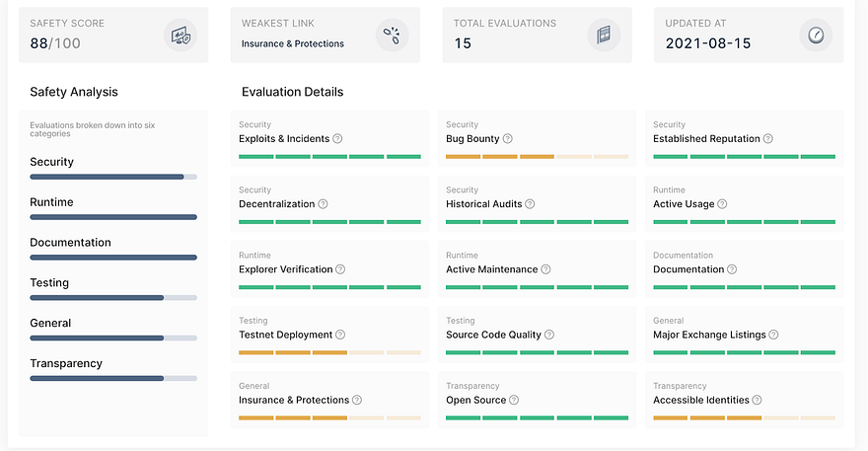Select the Explorer Verification title

286,269
